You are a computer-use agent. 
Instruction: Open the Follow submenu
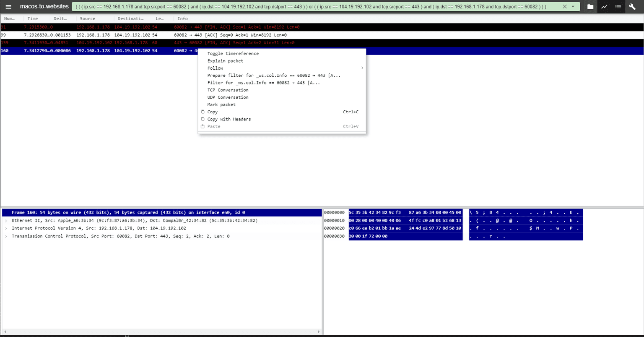point(282,68)
